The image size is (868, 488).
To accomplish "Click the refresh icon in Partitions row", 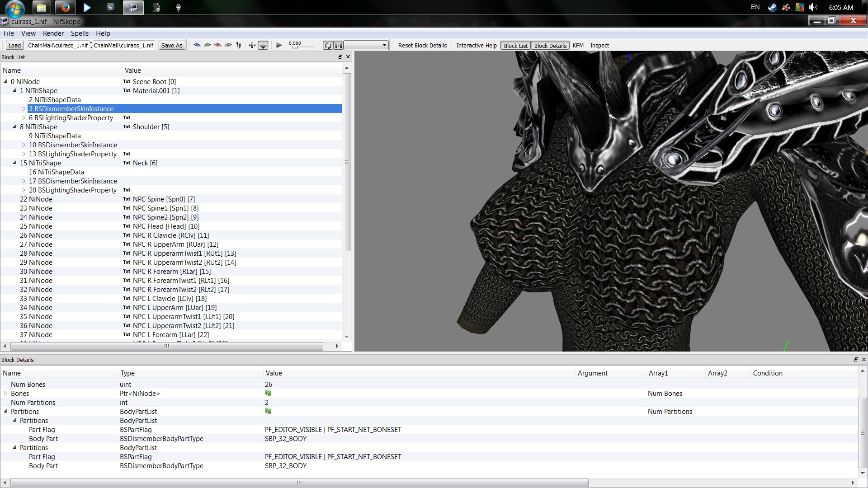I will pyautogui.click(x=268, y=411).
